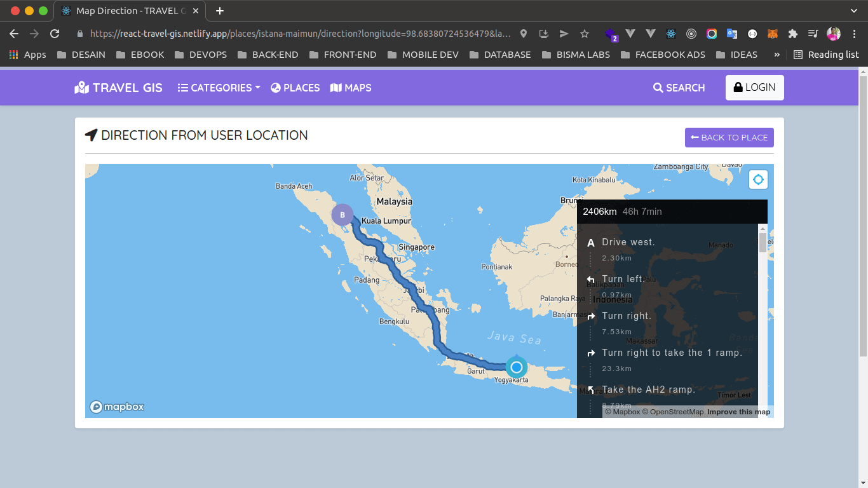Open the DESAIN bookmark folder
This screenshot has height=488, width=868.
[81, 55]
